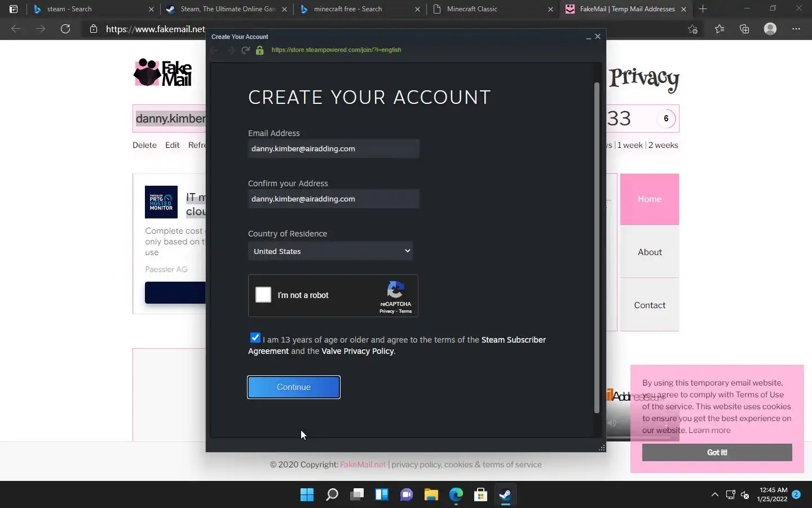
Task: Open the About menu item on FakeMail
Action: 650,252
